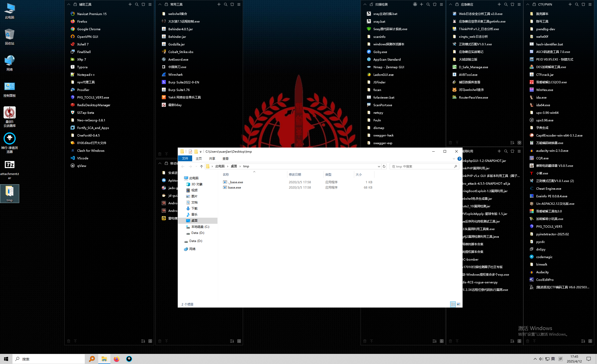Click the refresh button beside address bar
Screen dimensions: 597x364
click(x=384, y=166)
